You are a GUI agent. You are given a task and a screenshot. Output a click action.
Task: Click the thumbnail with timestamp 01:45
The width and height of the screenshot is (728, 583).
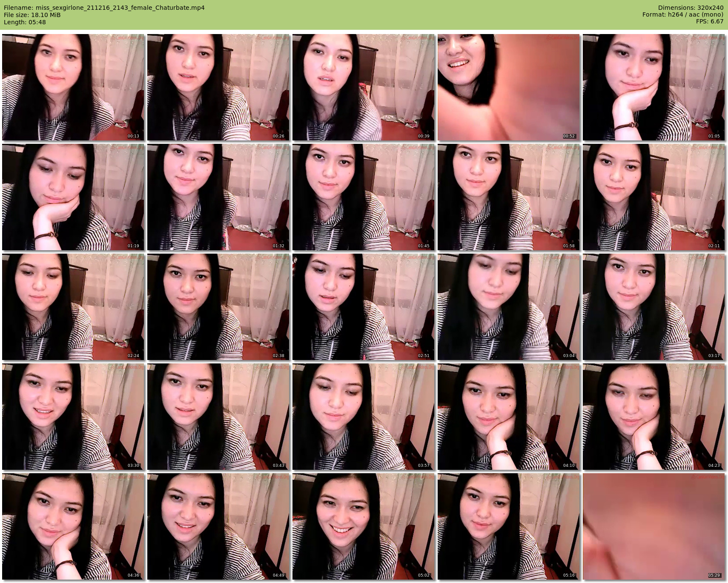click(x=364, y=197)
